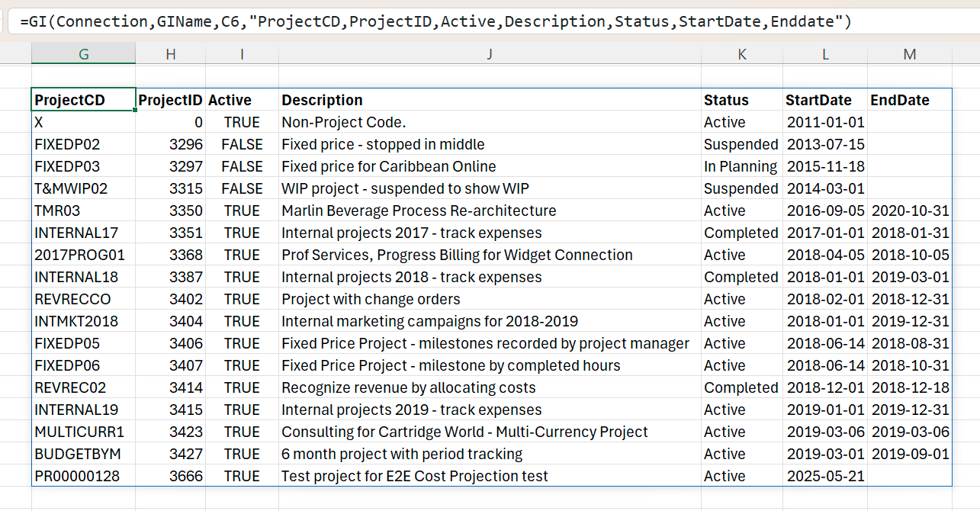Select ProjectID value 3423
This screenshot has width=980, height=511.
(x=171, y=432)
